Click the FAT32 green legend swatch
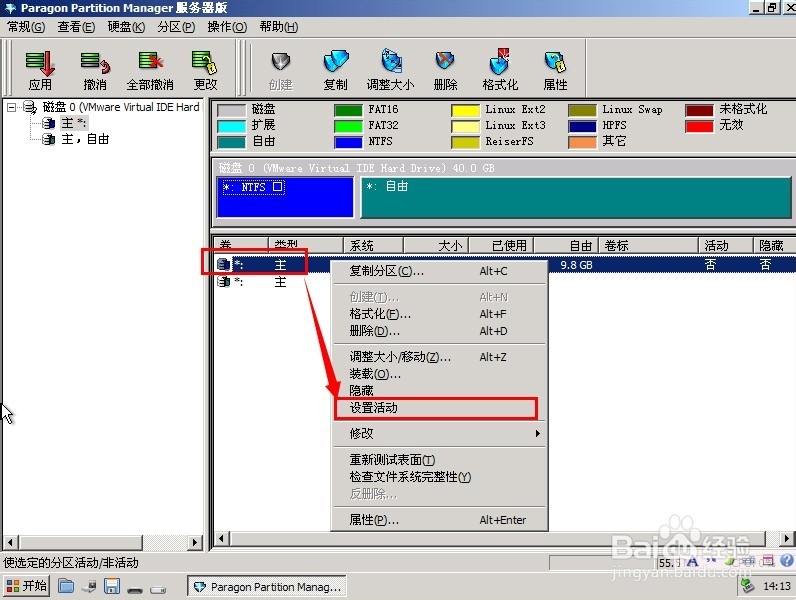The width and height of the screenshot is (796, 600). (x=348, y=126)
